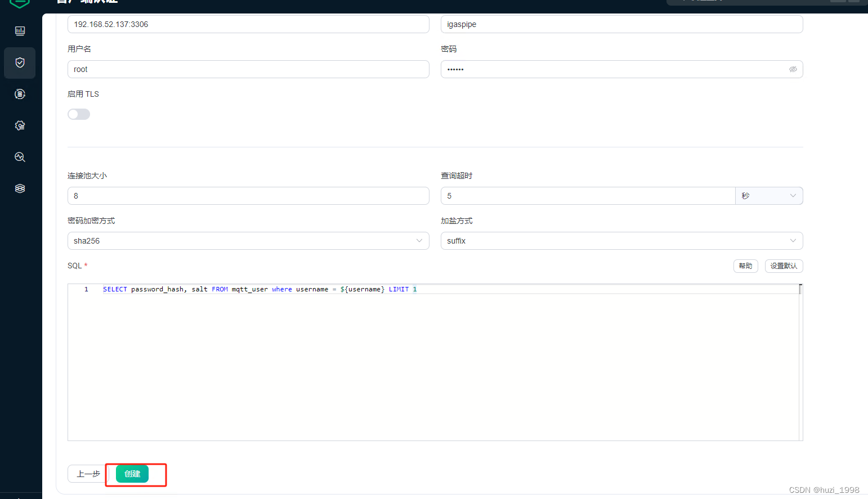Open the password hash sha256 dropdown
Viewport: 868px width, 499px height.
click(248, 241)
